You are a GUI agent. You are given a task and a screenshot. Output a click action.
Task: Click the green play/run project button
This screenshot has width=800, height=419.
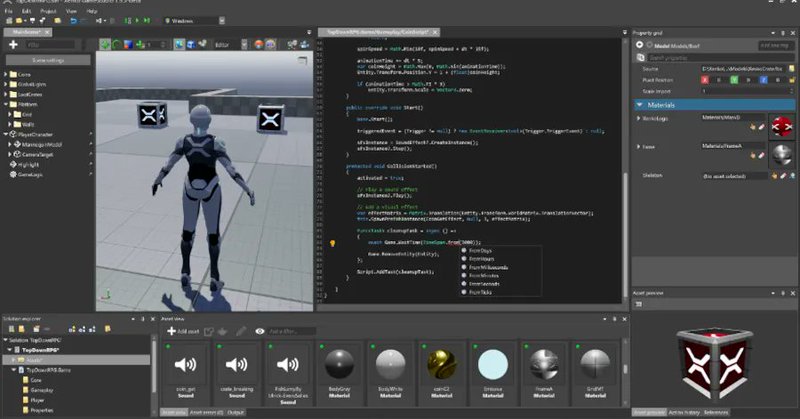137,21
